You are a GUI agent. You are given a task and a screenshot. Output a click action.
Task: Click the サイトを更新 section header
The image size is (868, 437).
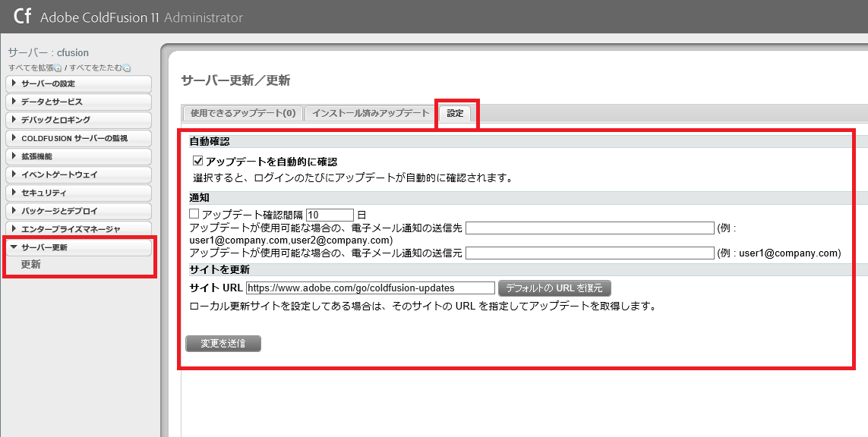(x=219, y=270)
